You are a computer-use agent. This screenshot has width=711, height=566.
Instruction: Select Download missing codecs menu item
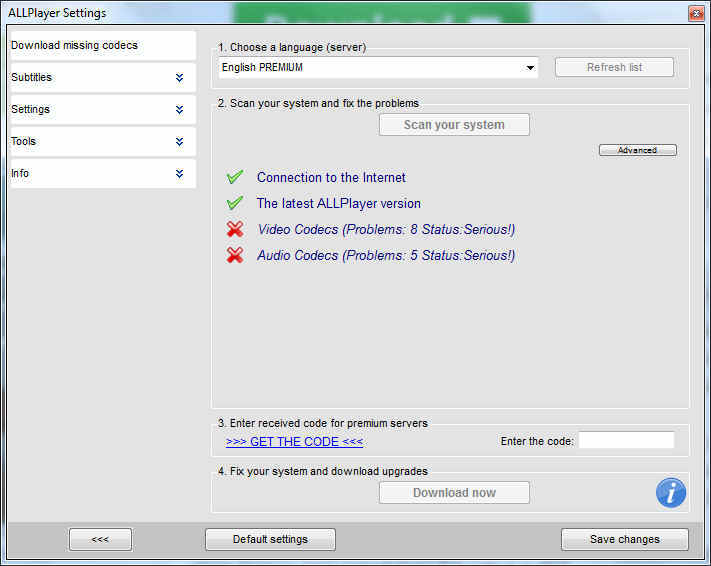click(103, 45)
